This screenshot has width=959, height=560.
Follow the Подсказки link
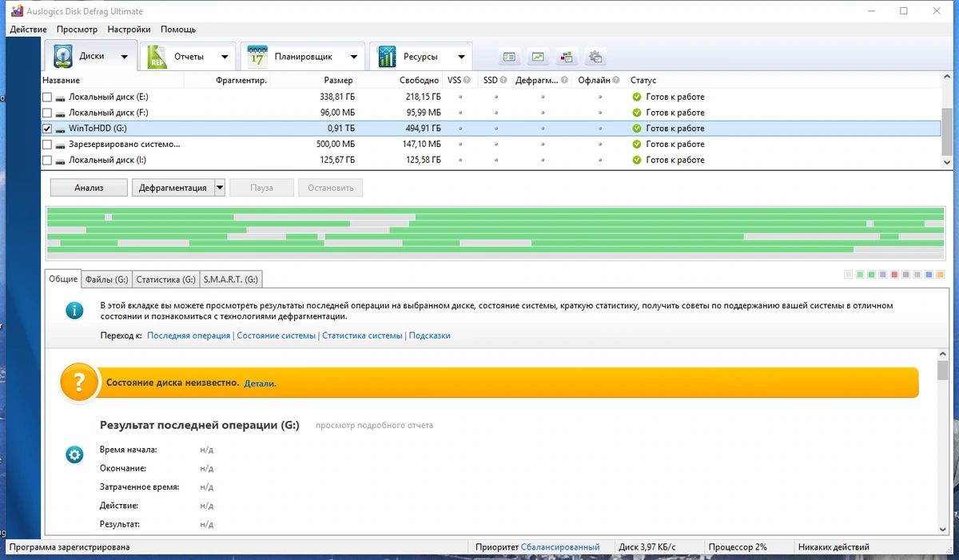(x=430, y=336)
